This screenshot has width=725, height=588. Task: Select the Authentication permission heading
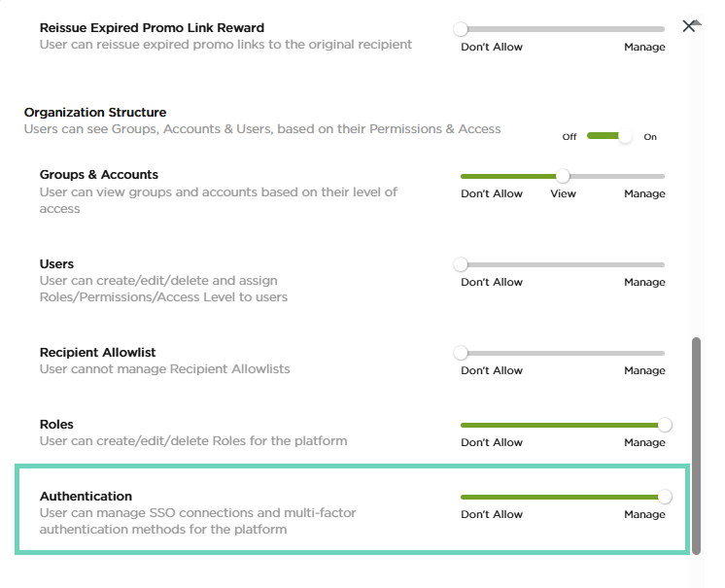point(86,496)
